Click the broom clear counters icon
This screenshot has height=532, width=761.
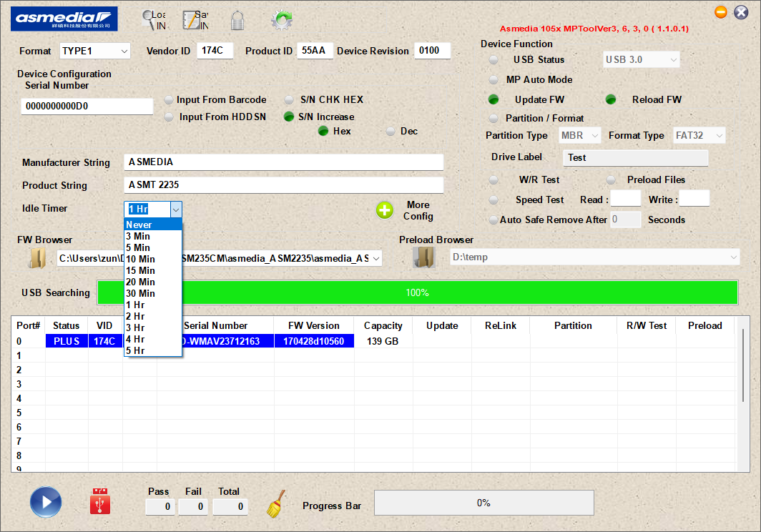click(x=275, y=504)
